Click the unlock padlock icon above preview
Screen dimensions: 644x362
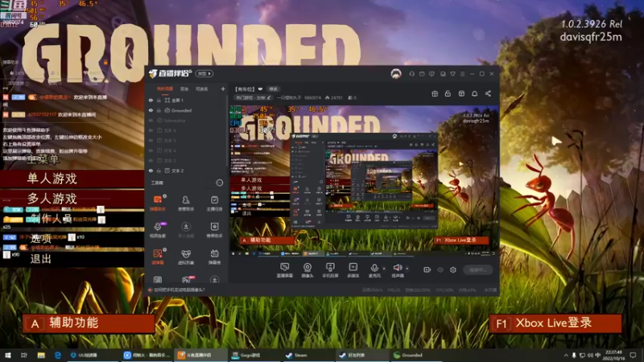pos(448,93)
